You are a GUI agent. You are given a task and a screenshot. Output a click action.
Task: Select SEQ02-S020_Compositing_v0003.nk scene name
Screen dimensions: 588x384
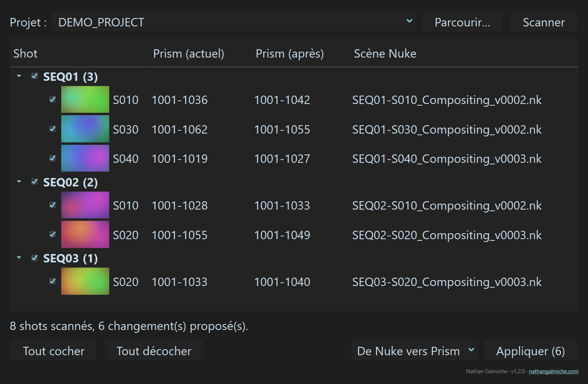(x=447, y=235)
